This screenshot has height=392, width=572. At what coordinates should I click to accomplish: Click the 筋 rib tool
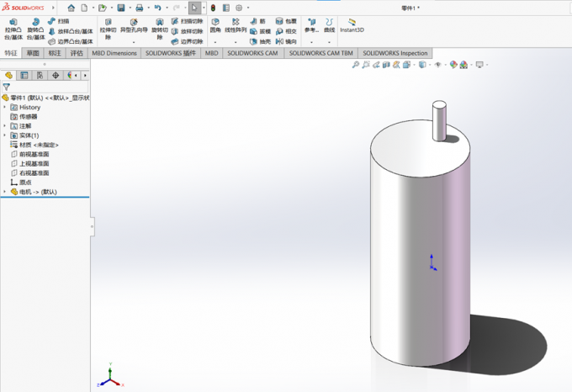pyautogui.click(x=258, y=21)
